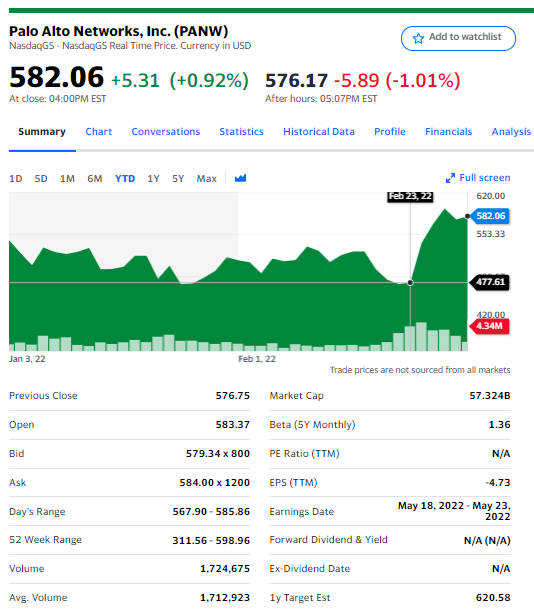Screen dimensions: 534x610
Task: Click the Add to watchlist button
Action: (x=458, y=38)
